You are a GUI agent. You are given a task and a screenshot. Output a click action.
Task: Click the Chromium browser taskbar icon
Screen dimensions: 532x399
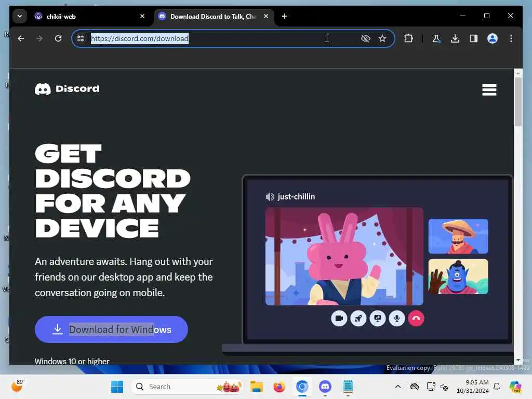pyautogui.click(x=302, y=387)
